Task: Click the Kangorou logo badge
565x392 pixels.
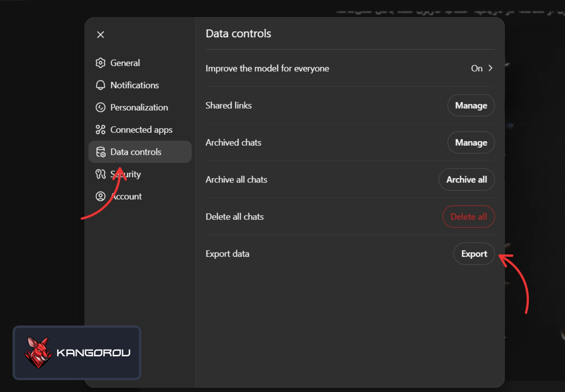Action: click(77, 353)
